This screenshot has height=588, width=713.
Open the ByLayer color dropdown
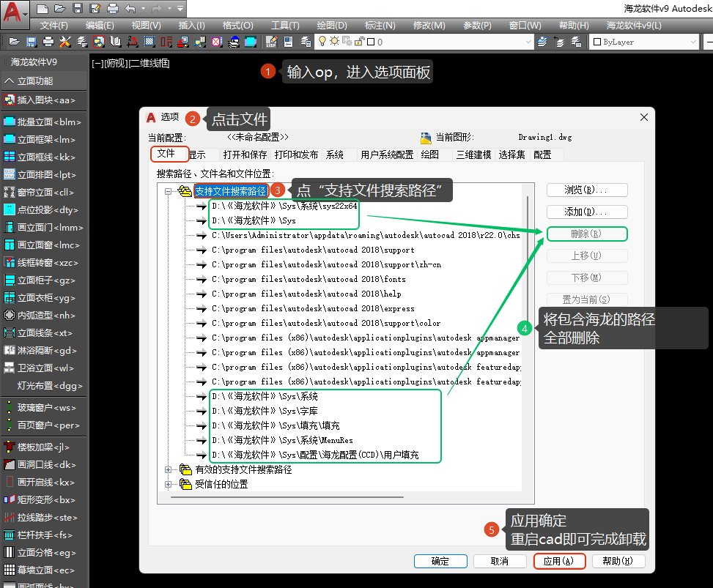693,42
